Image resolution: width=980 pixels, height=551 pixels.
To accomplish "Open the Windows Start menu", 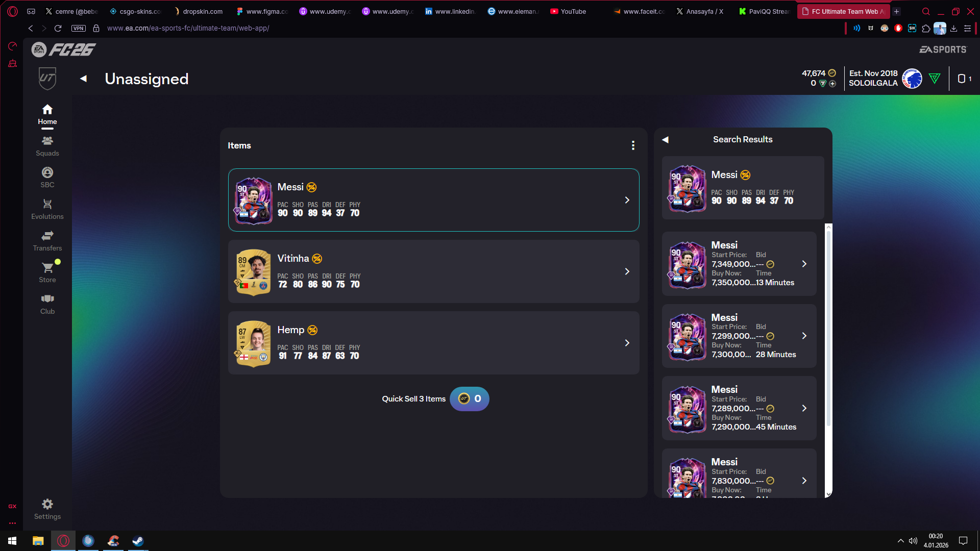I will point(12,541).
